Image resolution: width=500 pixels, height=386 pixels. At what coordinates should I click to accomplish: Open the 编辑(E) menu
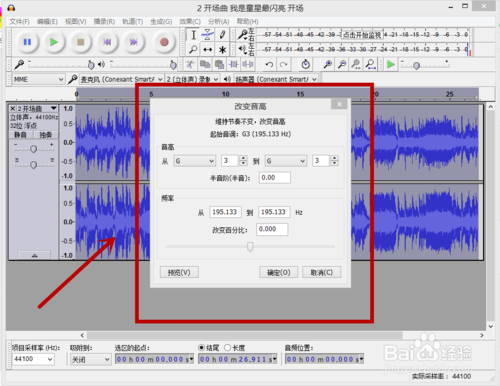[x=47, y=22]
